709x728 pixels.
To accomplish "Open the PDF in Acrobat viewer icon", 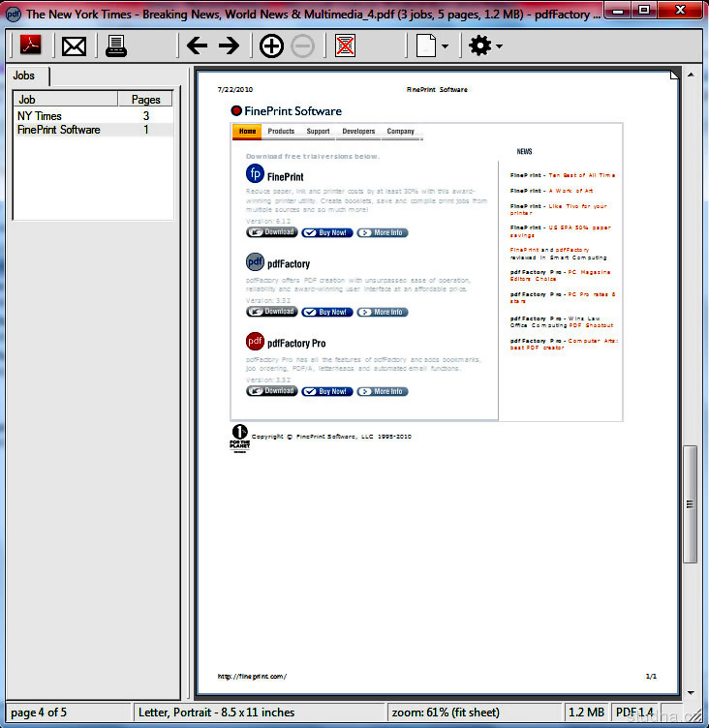I will coord(31,45).
